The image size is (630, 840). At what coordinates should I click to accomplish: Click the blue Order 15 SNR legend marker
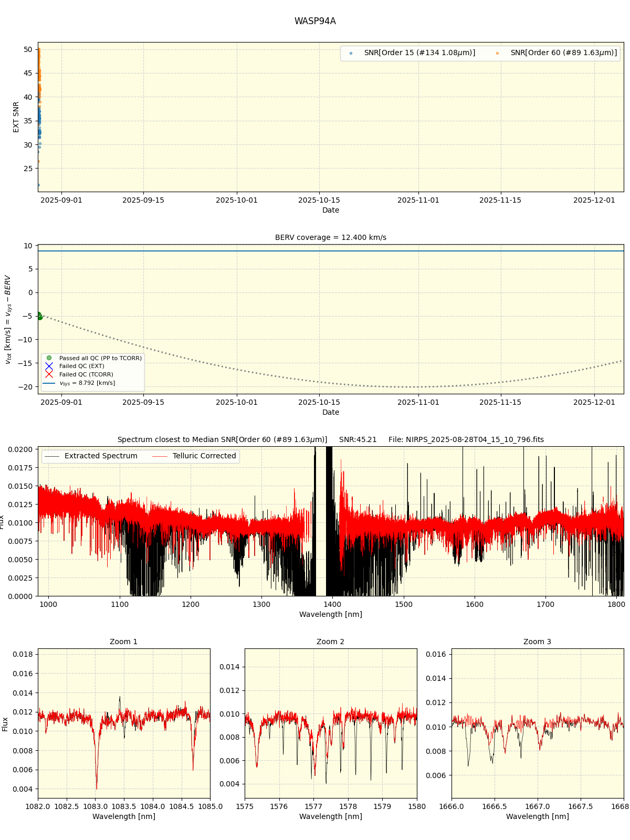click(351, 53)
